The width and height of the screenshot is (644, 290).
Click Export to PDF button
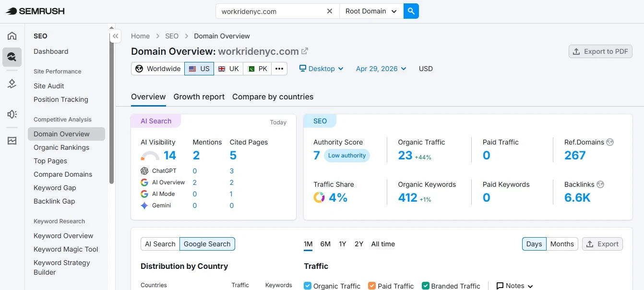pyautogui.click(x=600, y=51)
